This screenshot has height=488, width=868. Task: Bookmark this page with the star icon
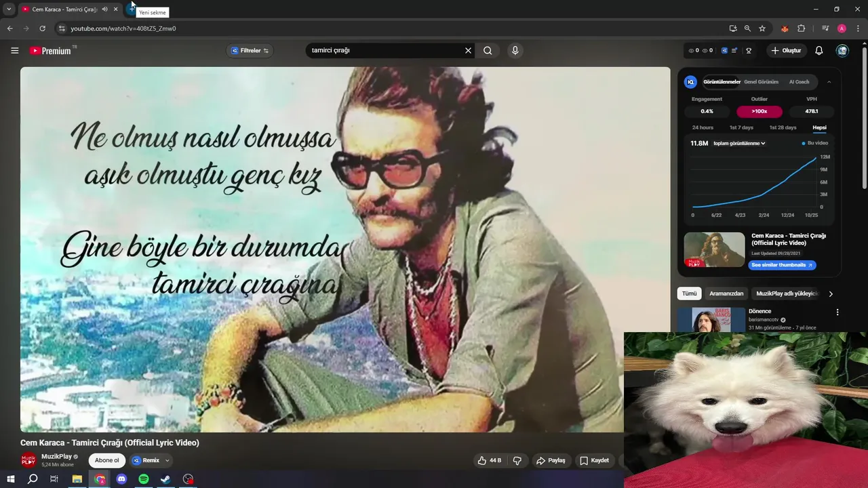point(762,28)
